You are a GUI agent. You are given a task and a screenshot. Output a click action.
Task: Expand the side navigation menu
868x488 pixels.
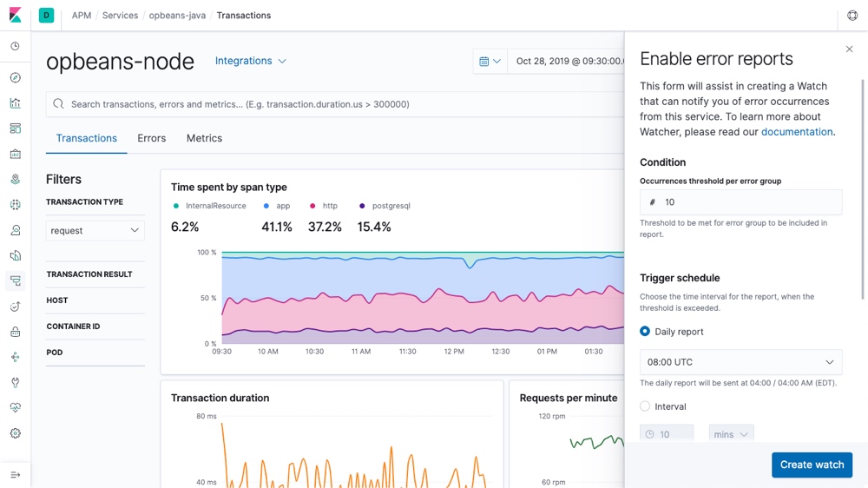click(x=16, y=475)
